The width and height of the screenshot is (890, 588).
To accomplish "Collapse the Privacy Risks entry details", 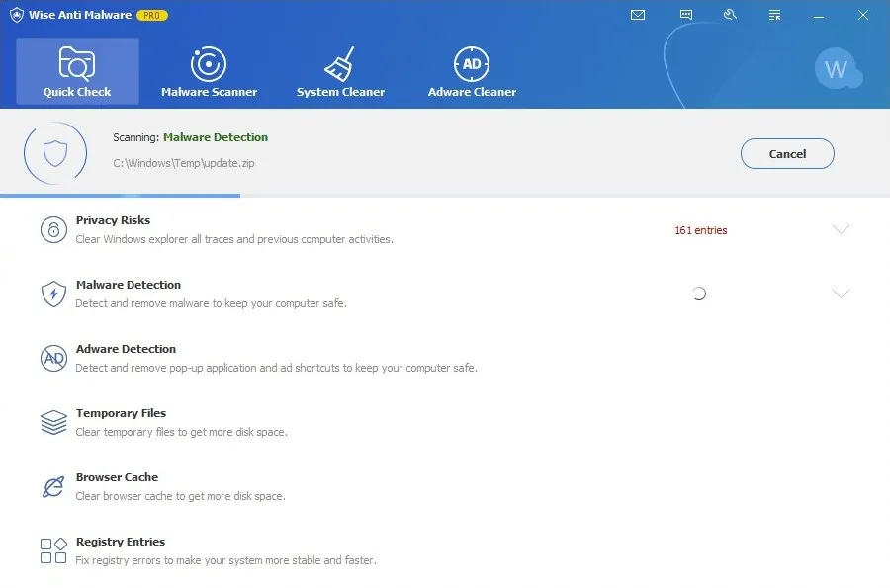I will tap(842, 229).
